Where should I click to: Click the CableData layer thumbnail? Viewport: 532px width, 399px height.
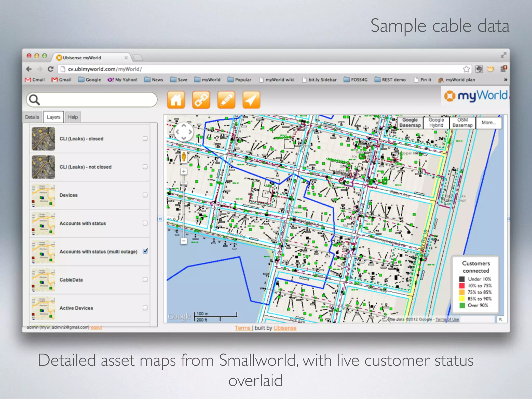click(43, 280)
